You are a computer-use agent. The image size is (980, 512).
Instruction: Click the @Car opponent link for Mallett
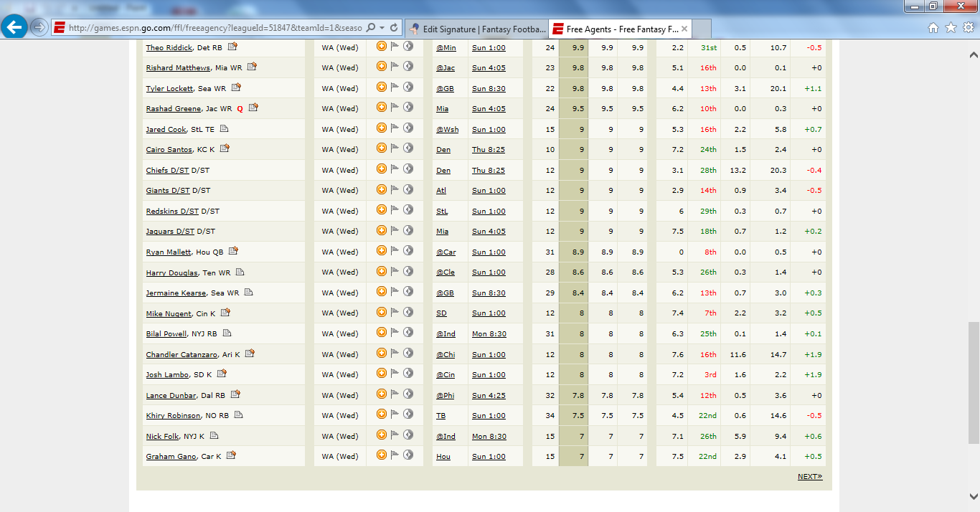446,252
